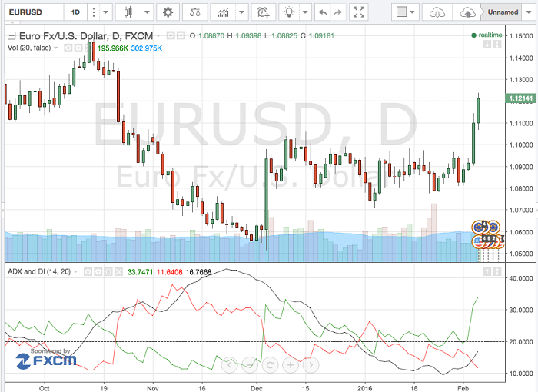Image resolution: width=538 pixels, height=392 pixels.
Task: Click the realtime status indicator
Action: click(487, 35)
